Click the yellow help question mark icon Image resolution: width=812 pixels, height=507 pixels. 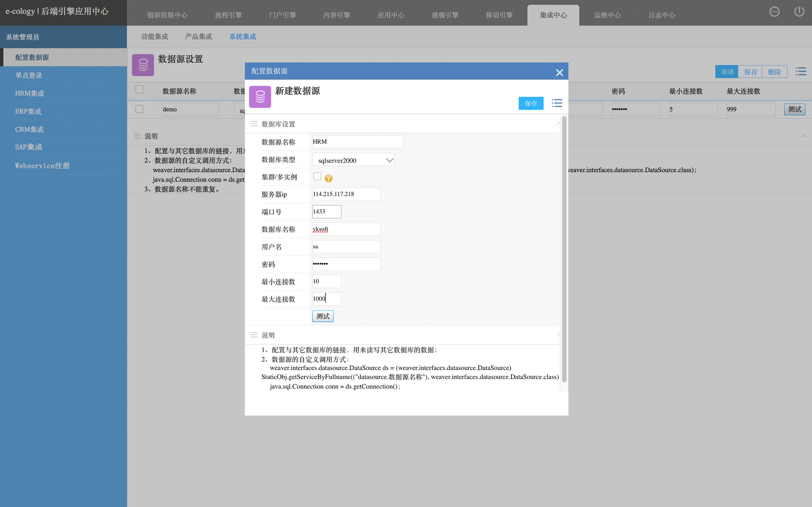(329, 178)
